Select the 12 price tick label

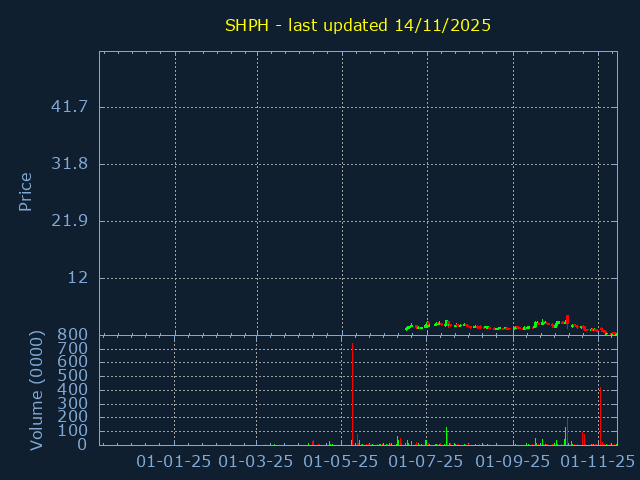click(78, 277)
